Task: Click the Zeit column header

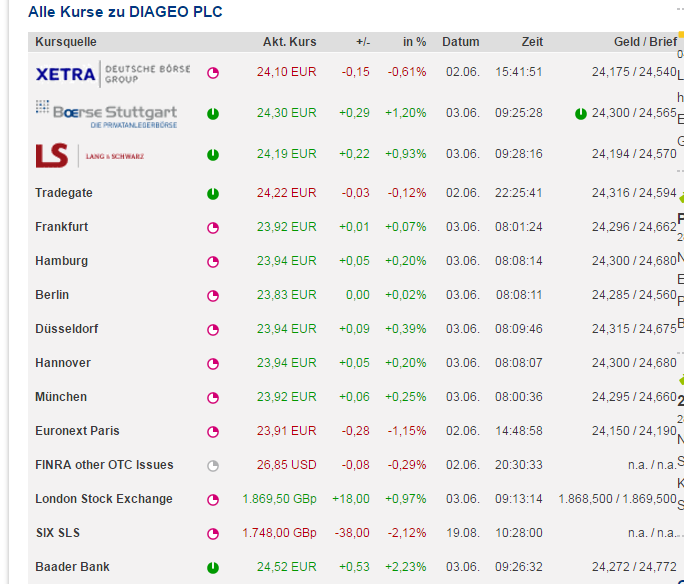Action: tap(532, 42)
